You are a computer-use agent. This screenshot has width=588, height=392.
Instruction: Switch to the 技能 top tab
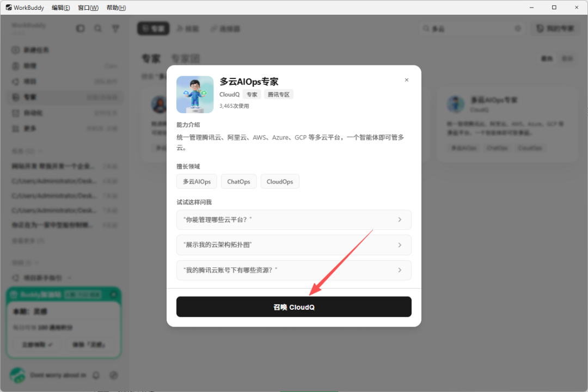click(187, 28)
